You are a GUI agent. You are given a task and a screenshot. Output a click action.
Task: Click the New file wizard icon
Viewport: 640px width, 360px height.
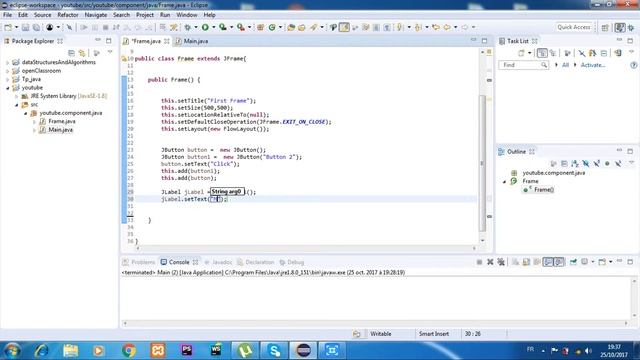(x=8, y=27)
